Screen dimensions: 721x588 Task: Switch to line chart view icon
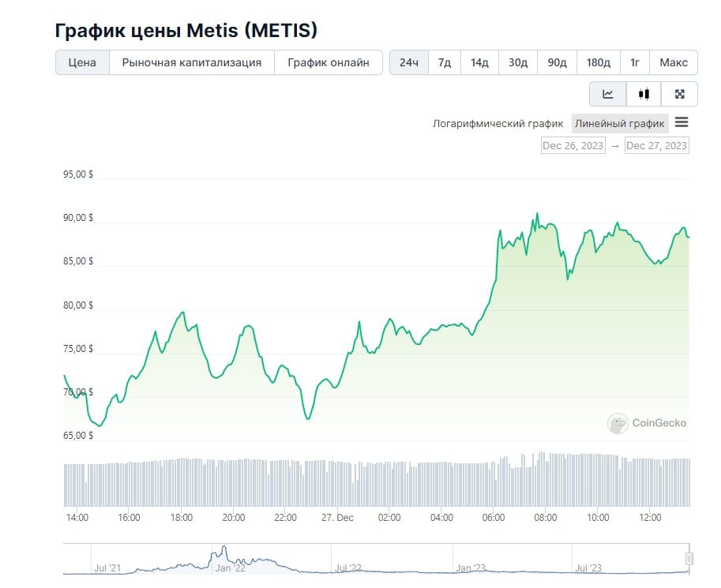pos(608,94)
